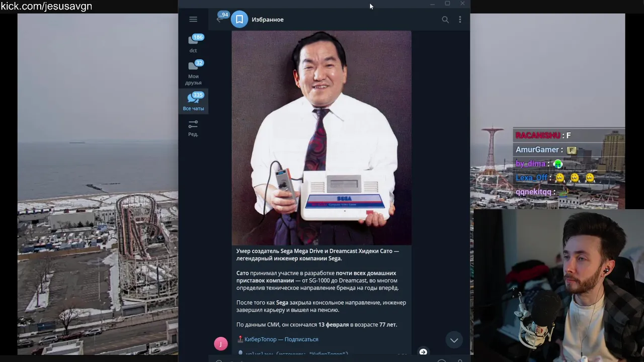Click the kick.com/jesusavgn overlay text
Viewport: 644px width, 362px height.
point(46,6)
